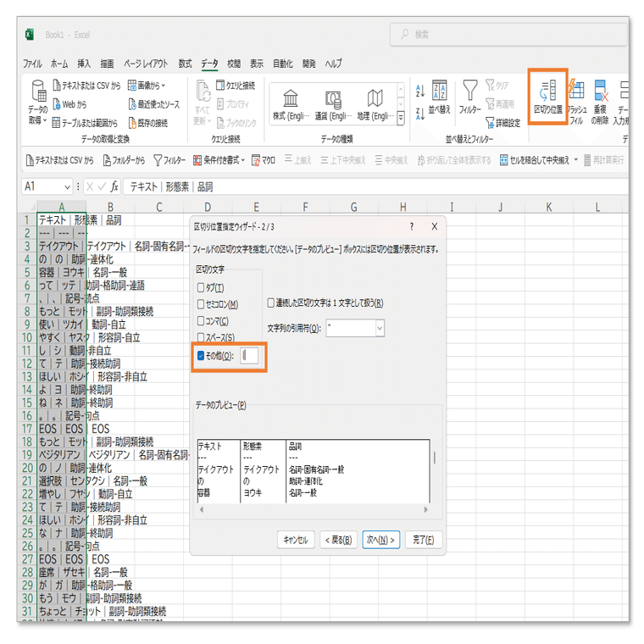Sort descending Z to A
Screen dimensions: 644x644
click(x=419, y=114)
